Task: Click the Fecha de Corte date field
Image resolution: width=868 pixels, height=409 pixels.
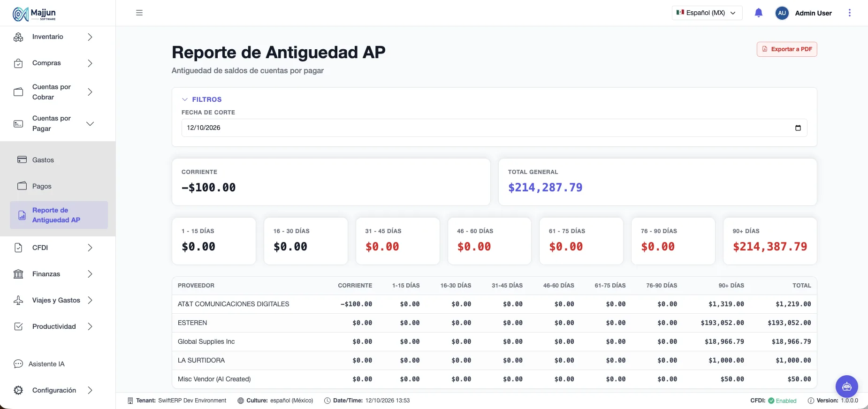Action: click(x=494, y=128)
